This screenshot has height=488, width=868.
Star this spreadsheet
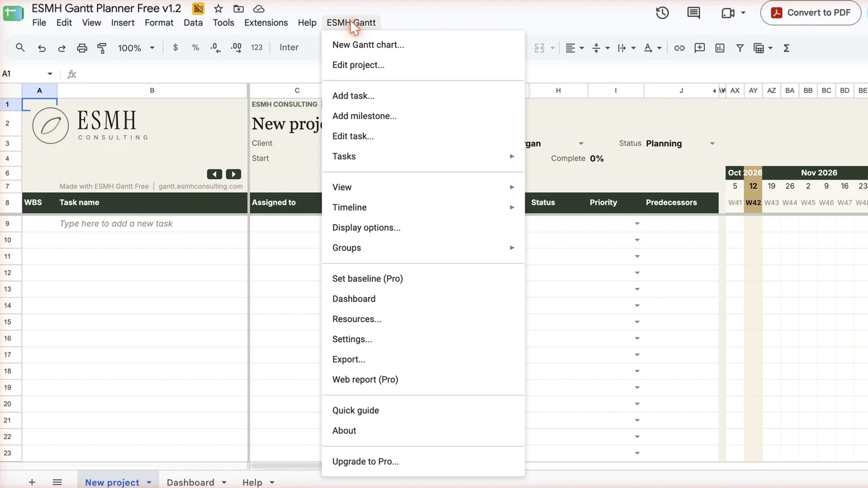218,8
